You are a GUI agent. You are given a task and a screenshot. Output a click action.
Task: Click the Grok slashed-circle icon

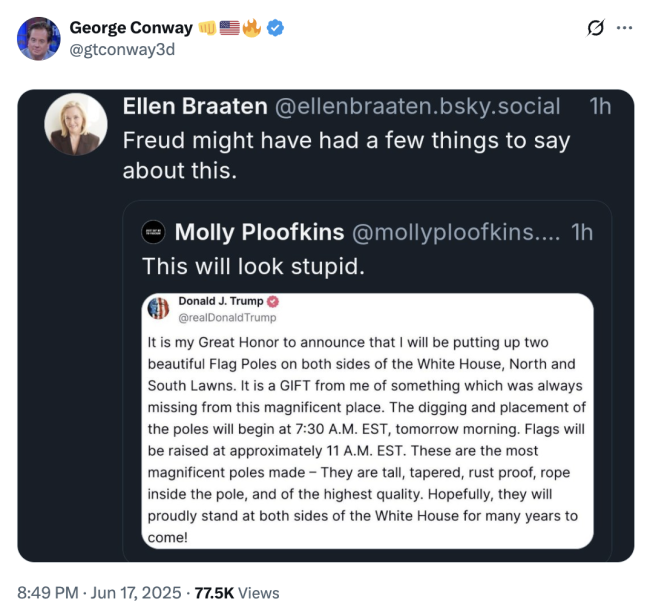point(595,27)
